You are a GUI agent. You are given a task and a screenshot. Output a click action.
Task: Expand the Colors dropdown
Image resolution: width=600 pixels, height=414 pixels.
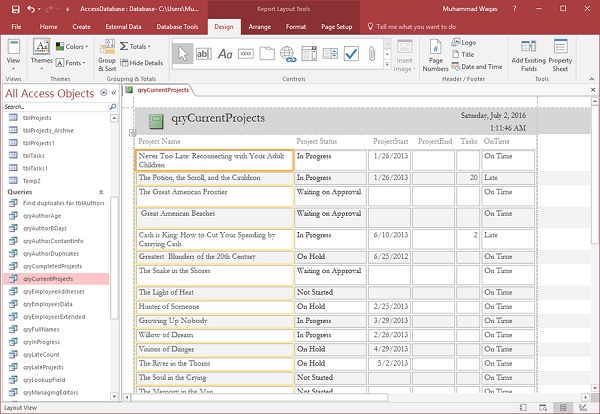coord(73,46)
